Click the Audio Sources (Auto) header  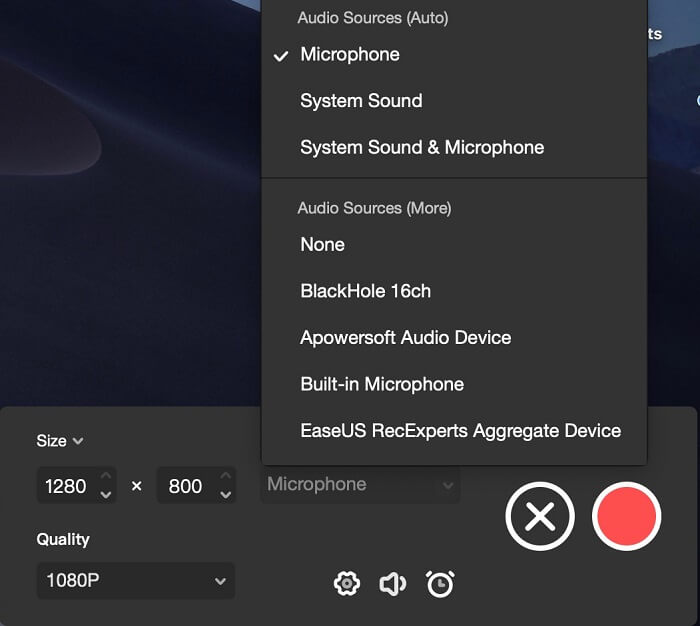(x=373, y=18)
